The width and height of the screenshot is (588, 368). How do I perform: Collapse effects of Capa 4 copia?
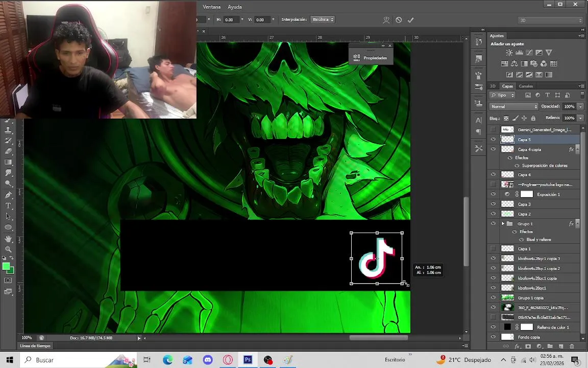[577, 149]
